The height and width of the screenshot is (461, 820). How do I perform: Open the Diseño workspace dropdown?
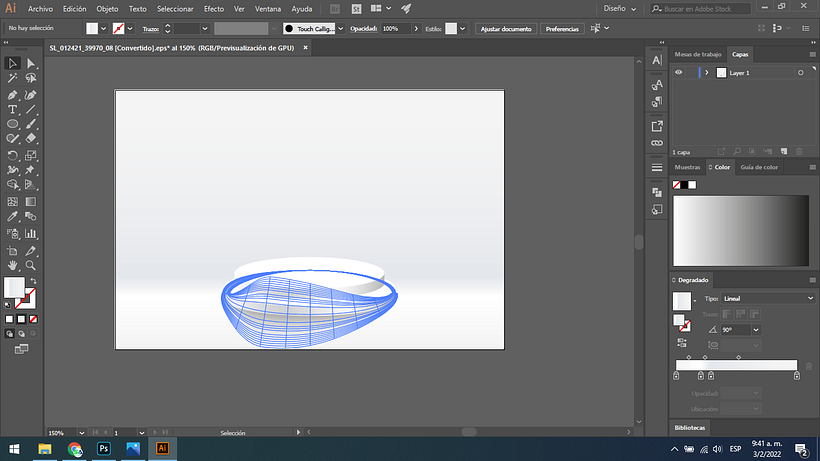point(619,8)
